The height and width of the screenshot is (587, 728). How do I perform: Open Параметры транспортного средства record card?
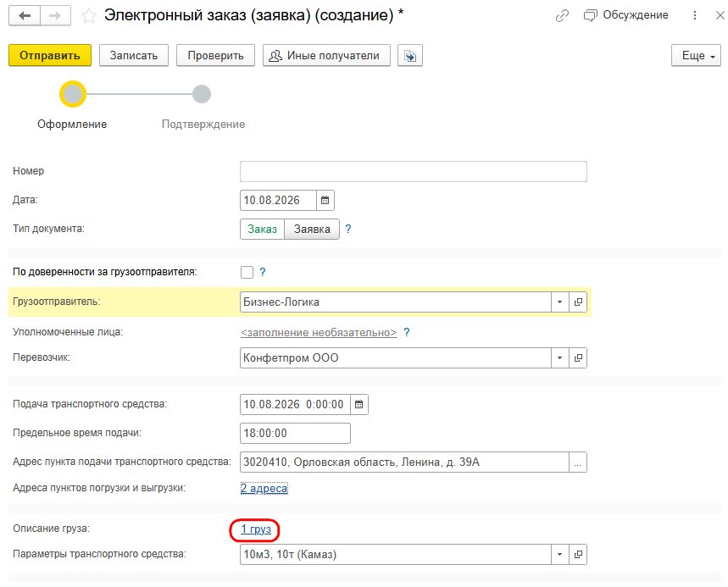pos(578,555)
